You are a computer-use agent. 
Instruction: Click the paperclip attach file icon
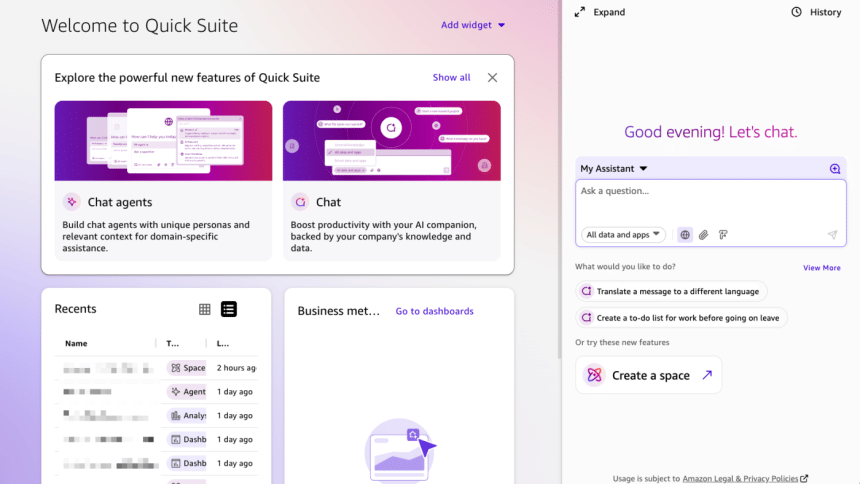pos(703,235)
